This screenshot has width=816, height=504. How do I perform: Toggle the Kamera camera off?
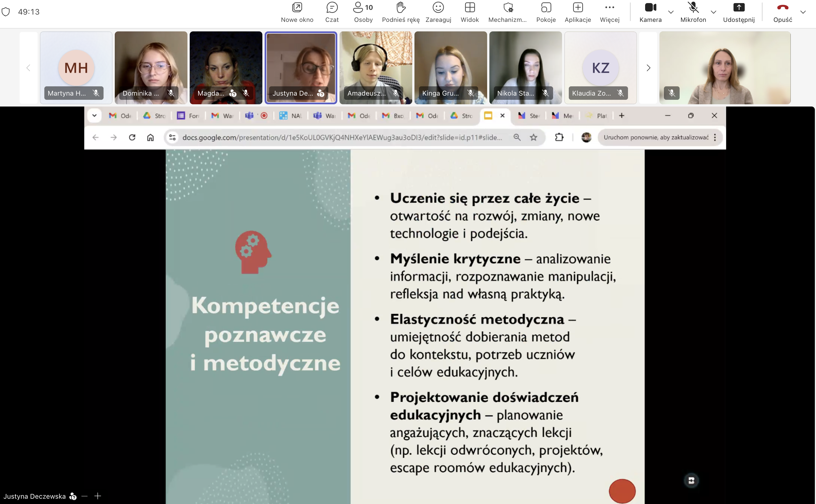tap(650, 12)
